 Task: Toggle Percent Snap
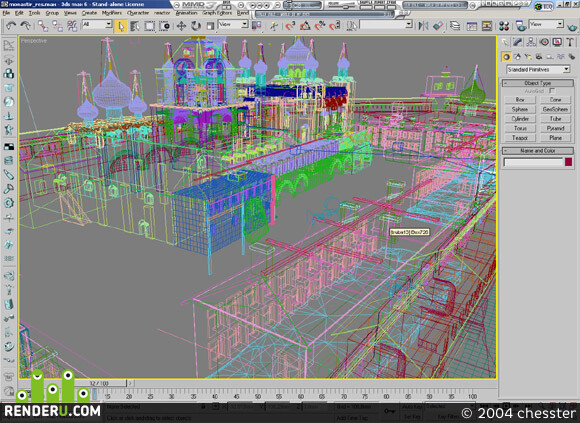pyautogui.click(x=320, y=26)
